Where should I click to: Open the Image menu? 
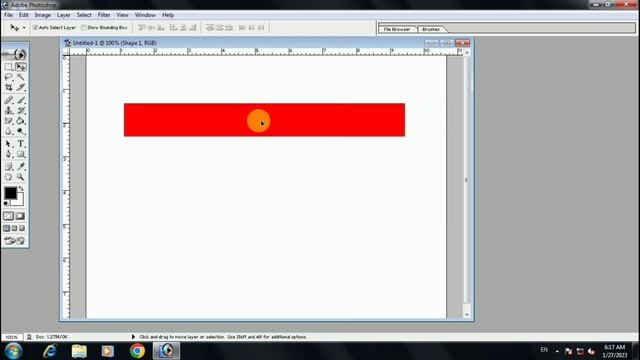pyautogui.click(x=42, y=15)
